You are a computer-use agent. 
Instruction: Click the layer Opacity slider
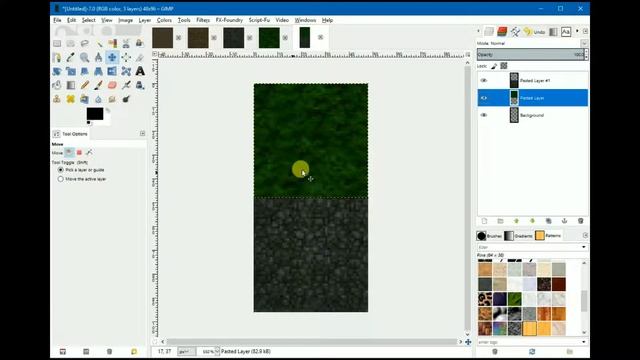pyautogui.click(x=531, y=54)
